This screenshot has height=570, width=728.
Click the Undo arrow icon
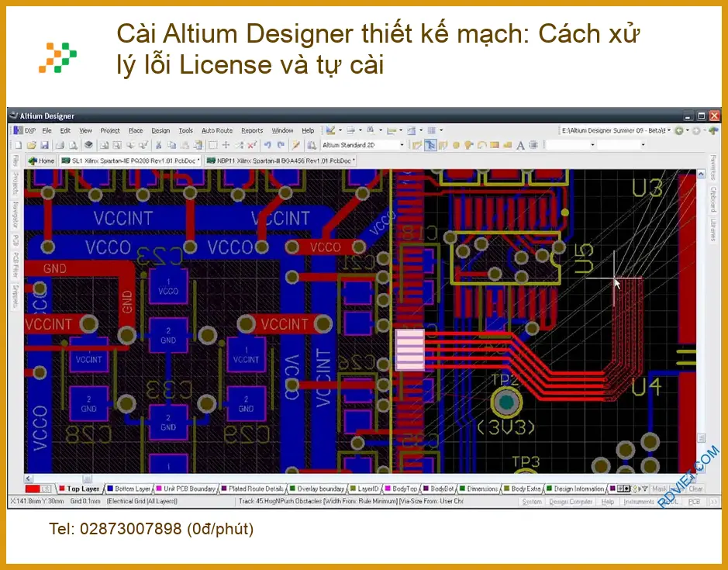coord(267,145)
